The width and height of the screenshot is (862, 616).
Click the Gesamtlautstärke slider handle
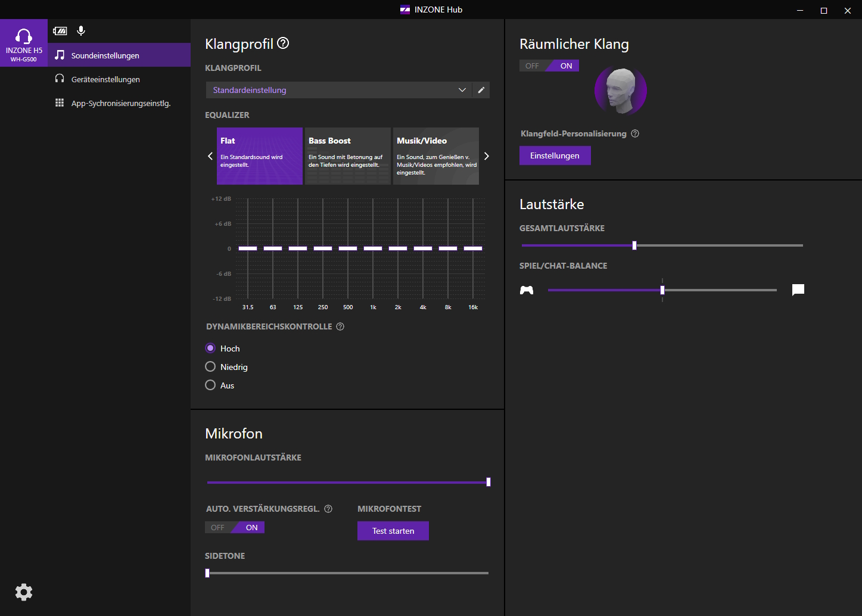pos(634,245)
